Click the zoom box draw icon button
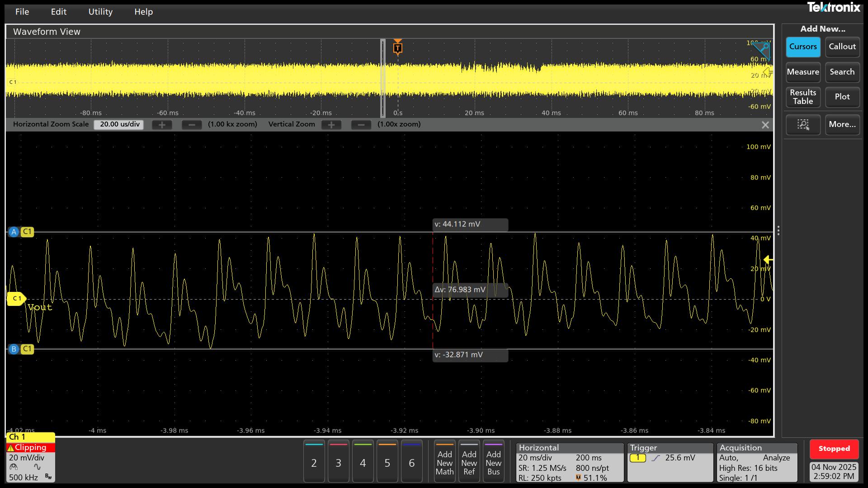Viewport: 868px width, 488px height. (x=803, y=125)
